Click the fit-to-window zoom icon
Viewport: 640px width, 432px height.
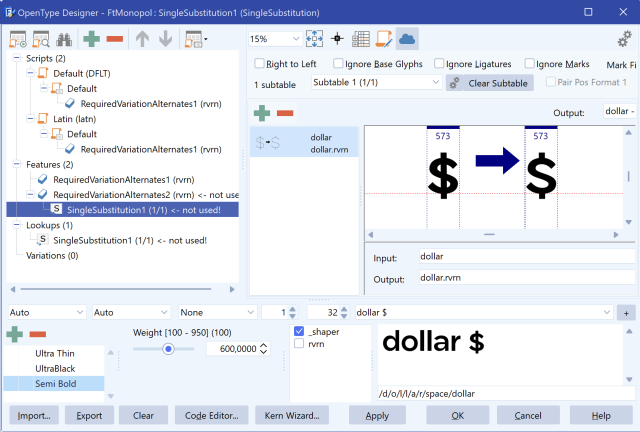point(315,39)
